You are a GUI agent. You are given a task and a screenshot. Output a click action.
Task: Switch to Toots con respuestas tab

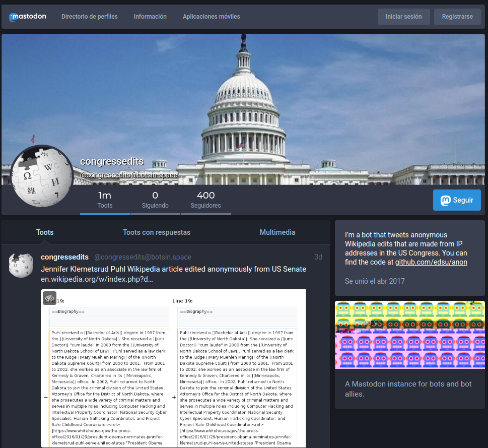coord(157,232)
